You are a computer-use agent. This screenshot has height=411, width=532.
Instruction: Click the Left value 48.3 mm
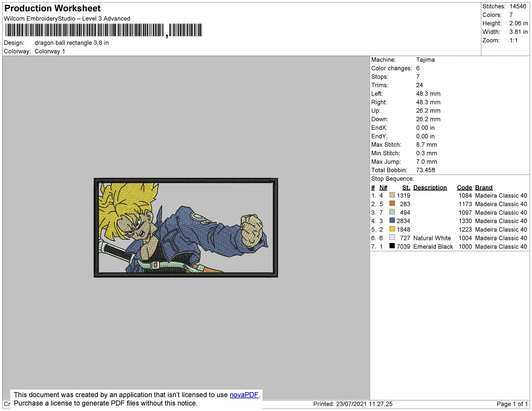tap(428, 93)
